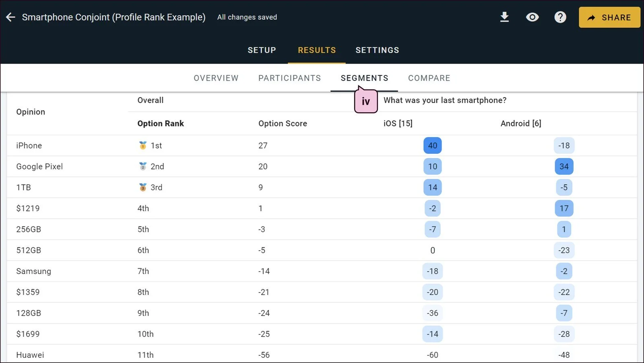This screenshot has height=363, width=644.
Task: Click the SHARE button
Action: click(609, 17)
